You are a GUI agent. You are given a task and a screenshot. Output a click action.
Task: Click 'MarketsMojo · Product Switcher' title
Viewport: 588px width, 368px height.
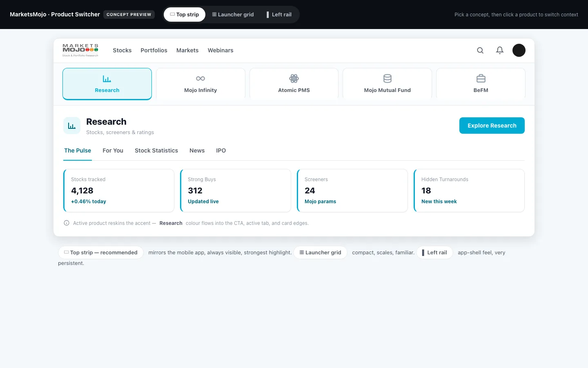point(55,14)
